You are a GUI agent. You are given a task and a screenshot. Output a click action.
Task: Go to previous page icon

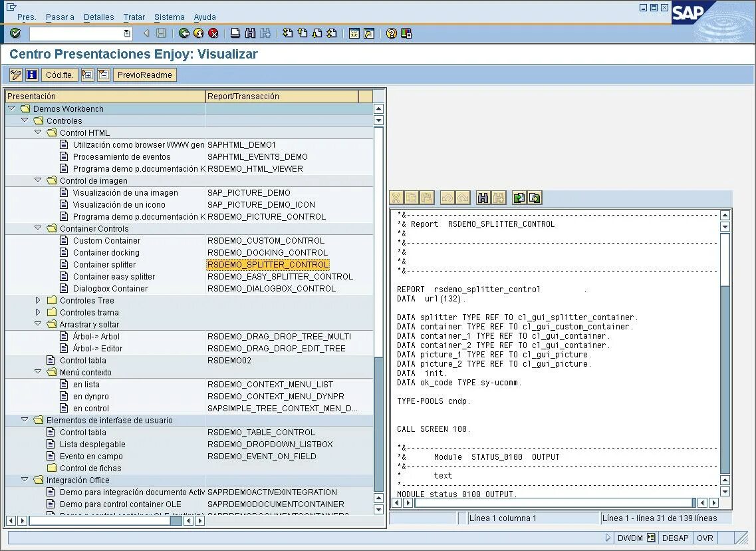(x=303, y=33)
